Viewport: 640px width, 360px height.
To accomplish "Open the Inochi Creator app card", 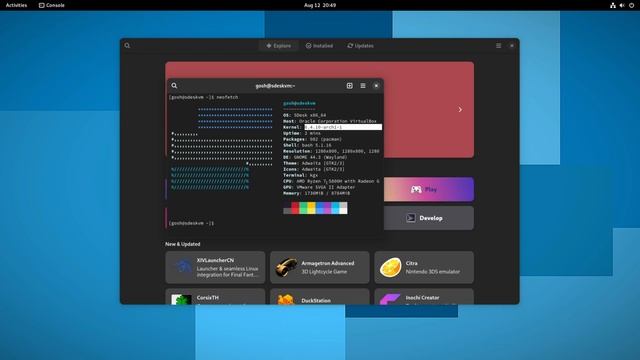I will click(x=424, y=297).
